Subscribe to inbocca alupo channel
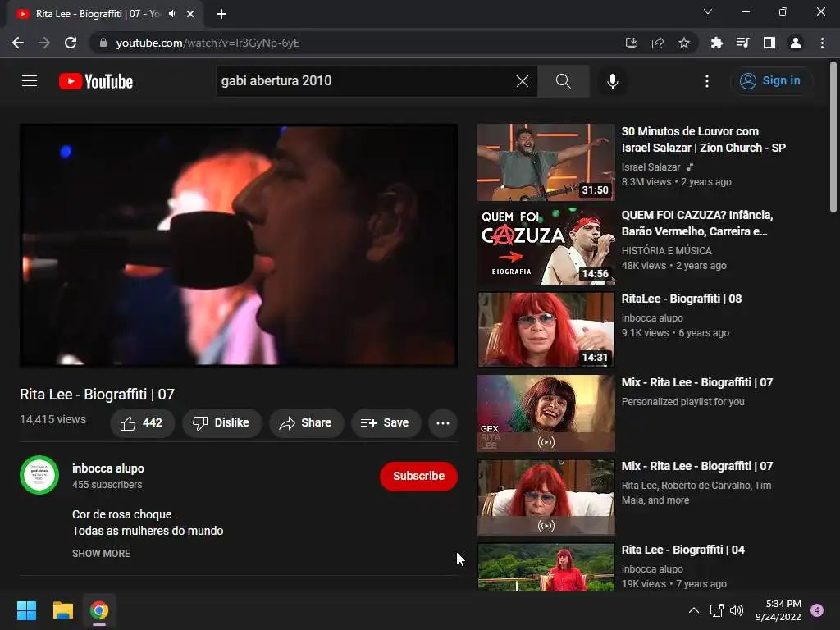The image size is (840, 630). pos(418,476)
